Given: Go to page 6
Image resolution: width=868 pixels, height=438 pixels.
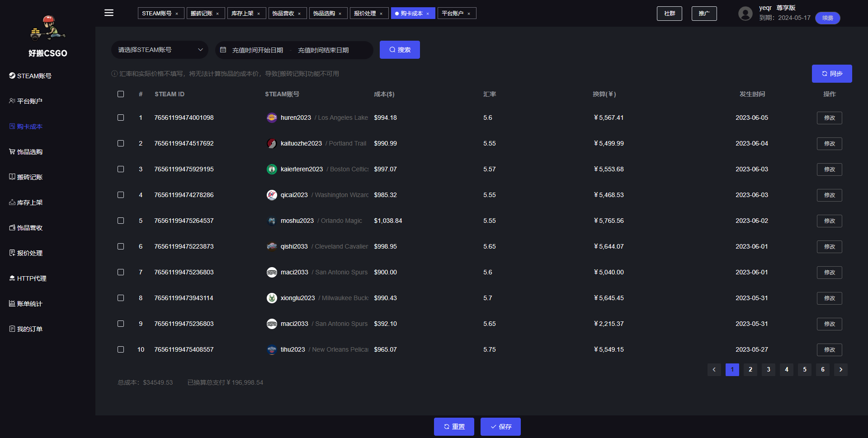Looking at the screenshot, I should click(x=823, y=370).
